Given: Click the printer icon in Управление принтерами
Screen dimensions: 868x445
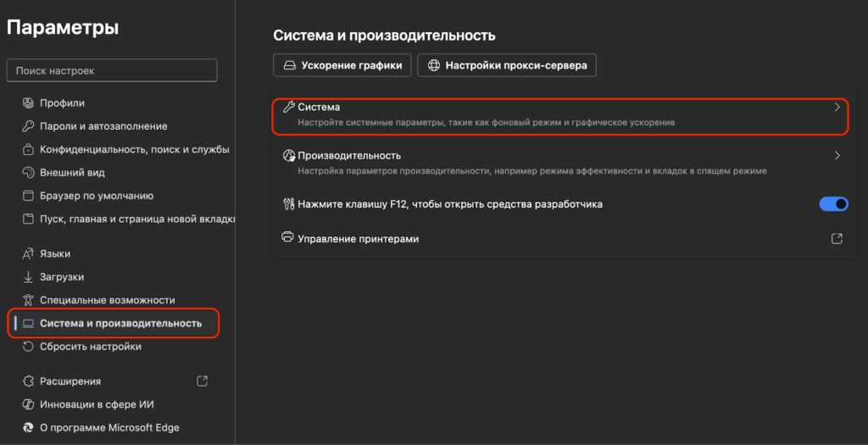Looking at the screenshot, I should point(287,239).
